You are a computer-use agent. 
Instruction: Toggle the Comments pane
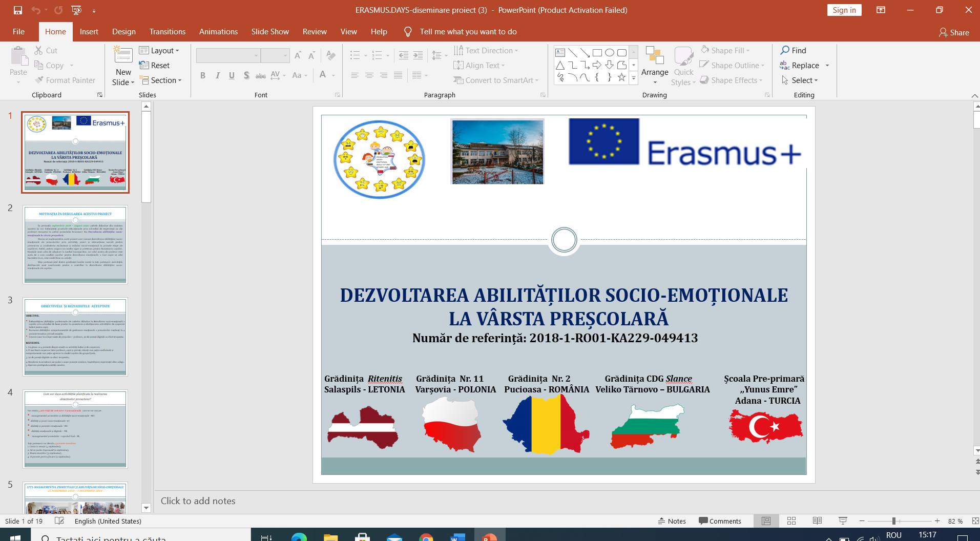[720, 521]
